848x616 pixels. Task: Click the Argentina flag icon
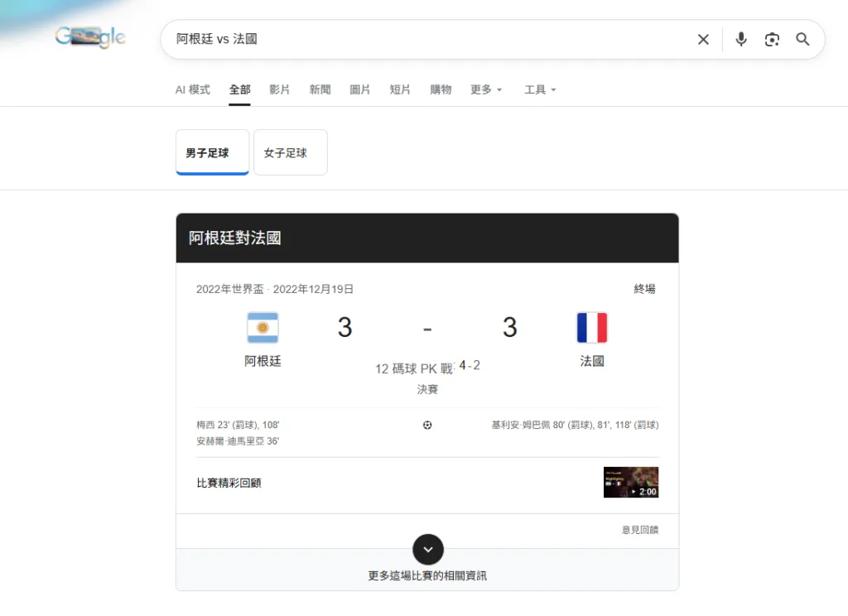[x=262, y=327]
